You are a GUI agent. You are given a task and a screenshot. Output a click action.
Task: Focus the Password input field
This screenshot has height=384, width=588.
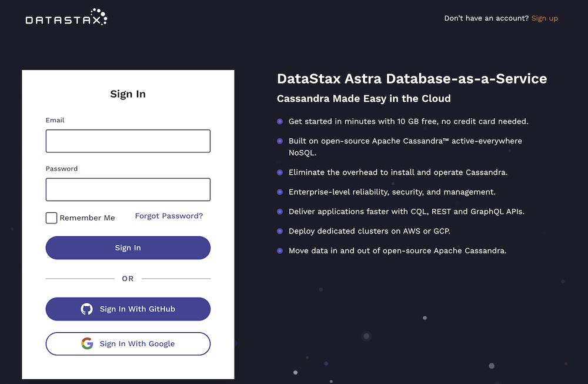tap(128, 189)
